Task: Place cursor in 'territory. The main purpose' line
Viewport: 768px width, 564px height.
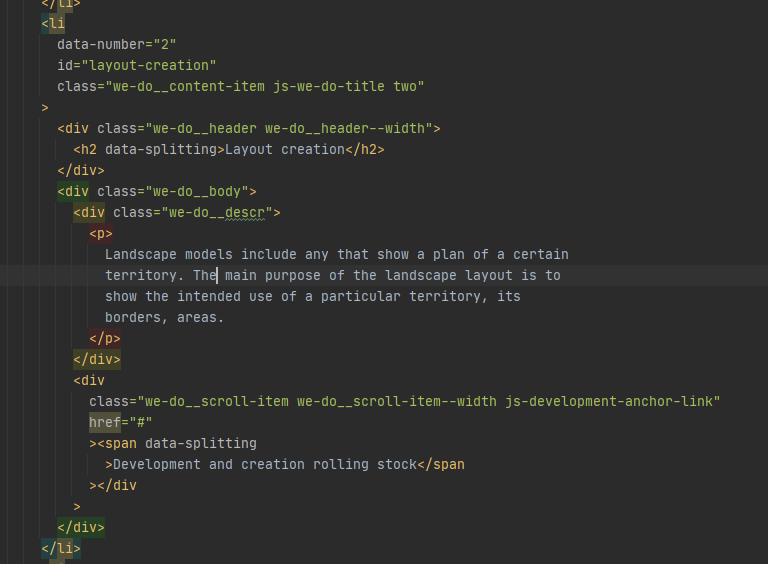Action: [x=333, y=276]
